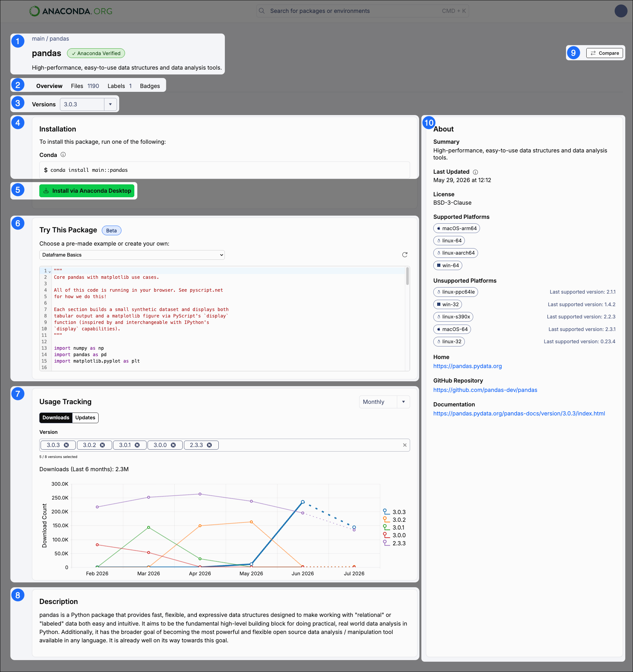
Task: Toggle the 3.0.3 legend series
Action: [x=394, y=512]
